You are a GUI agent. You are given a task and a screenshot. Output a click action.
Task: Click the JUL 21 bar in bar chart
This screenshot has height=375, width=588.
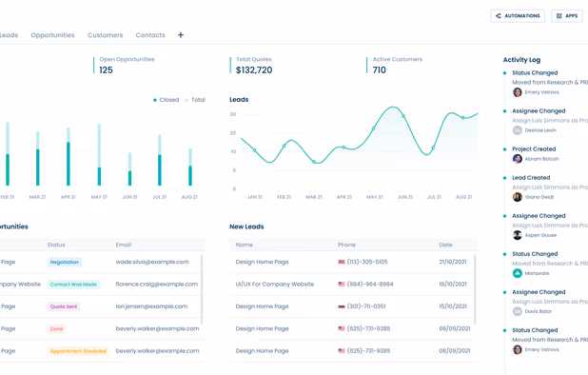[160, 161]
